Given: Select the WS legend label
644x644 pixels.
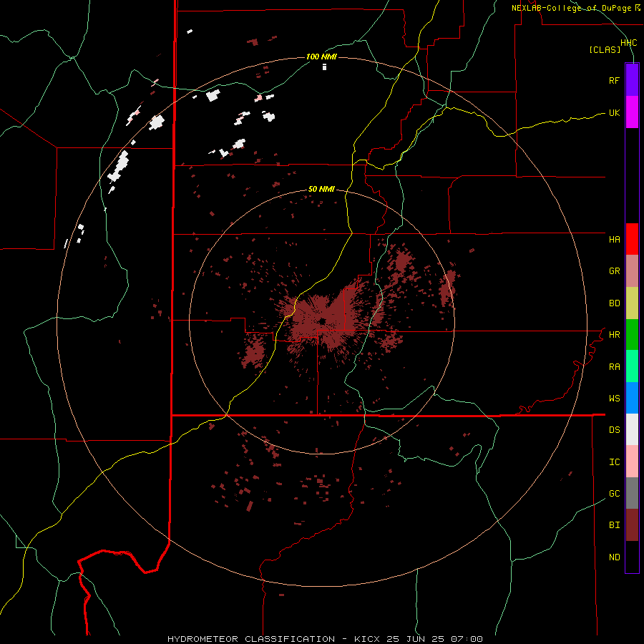Looking at the screenshot, I should (x=614, y=399).
